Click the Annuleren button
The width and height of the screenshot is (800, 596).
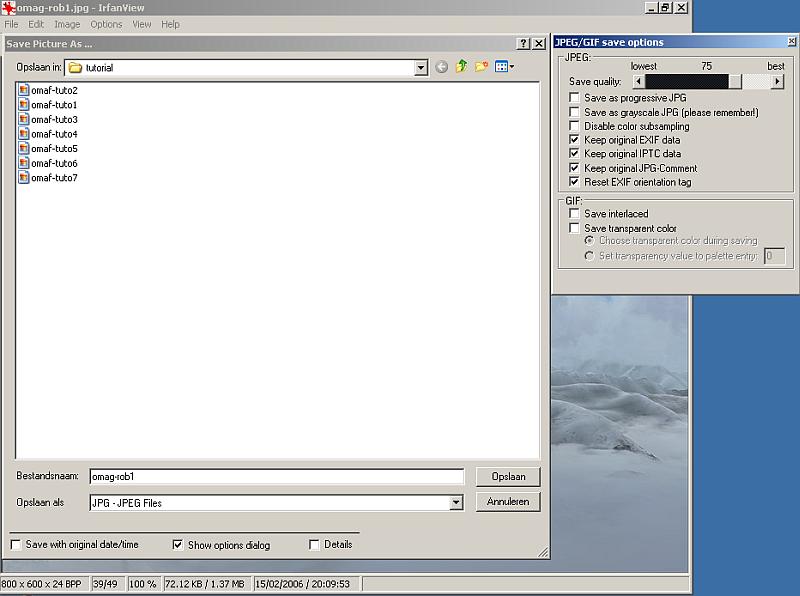508,502
